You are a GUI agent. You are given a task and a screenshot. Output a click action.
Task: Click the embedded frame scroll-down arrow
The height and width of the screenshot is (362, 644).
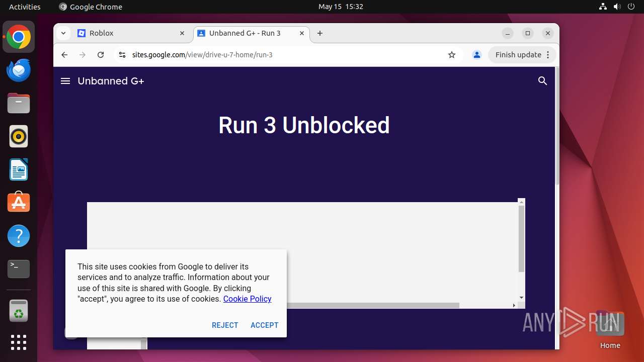coord(521,297)
